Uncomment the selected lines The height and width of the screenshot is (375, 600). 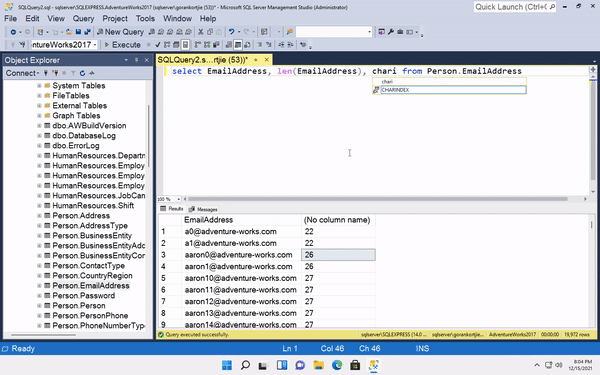(x=269, y=45)
